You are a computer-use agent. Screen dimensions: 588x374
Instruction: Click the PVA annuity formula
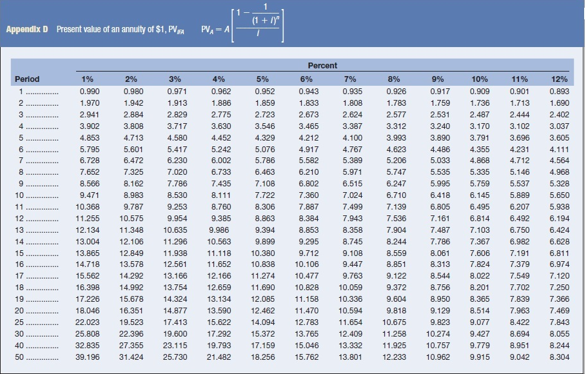point(242,23)
